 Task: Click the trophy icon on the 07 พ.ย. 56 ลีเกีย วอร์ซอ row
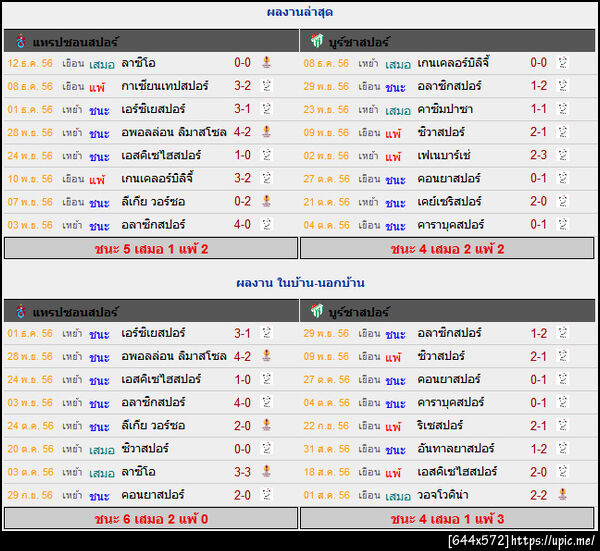tap(267, 201)
